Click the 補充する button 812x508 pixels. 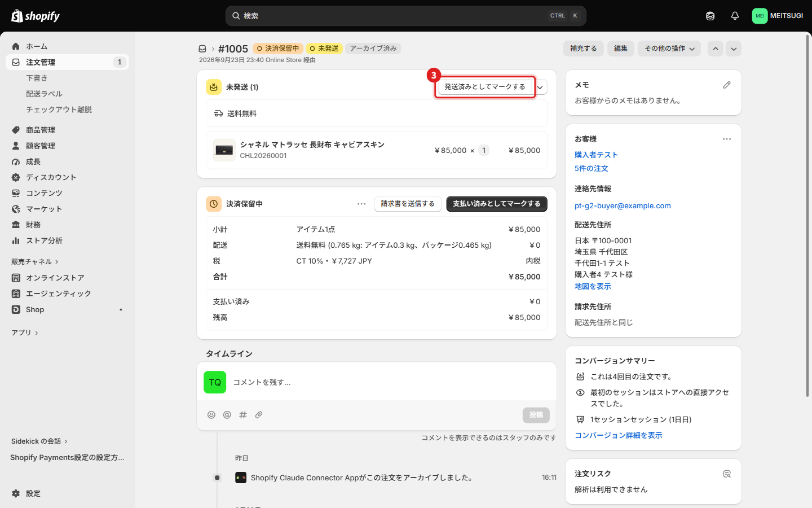coord(583,49)
